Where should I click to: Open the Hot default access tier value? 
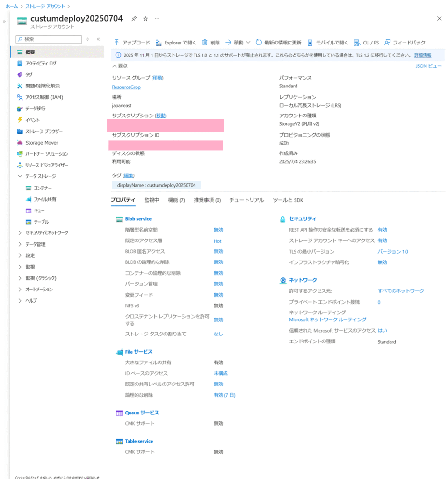(217, 241)
